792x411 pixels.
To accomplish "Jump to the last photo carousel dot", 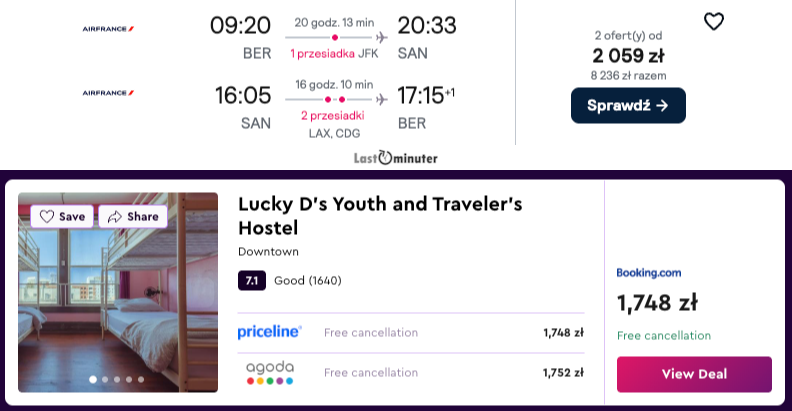I will 141,379.
